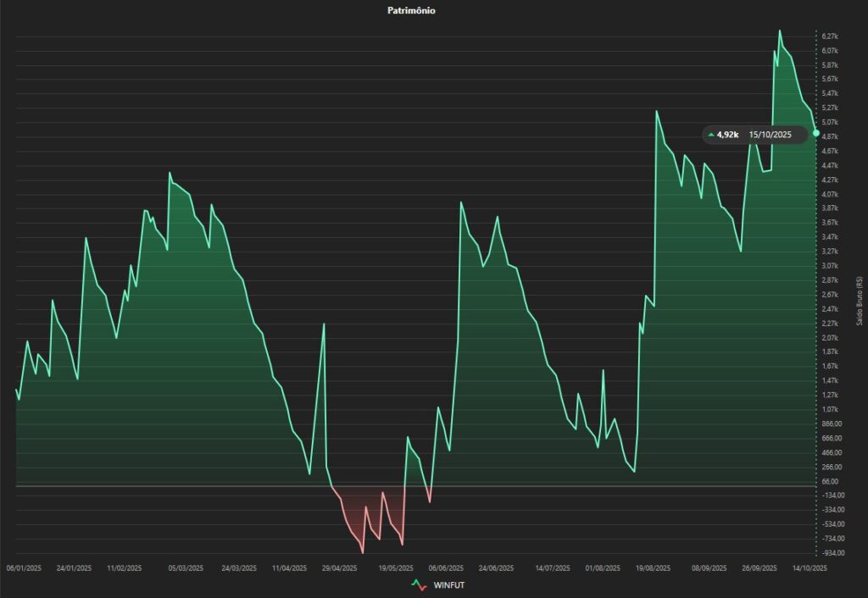Click the 66,00 y-axis label
Screen dimensions: 868x598
(x=831, y=481)
